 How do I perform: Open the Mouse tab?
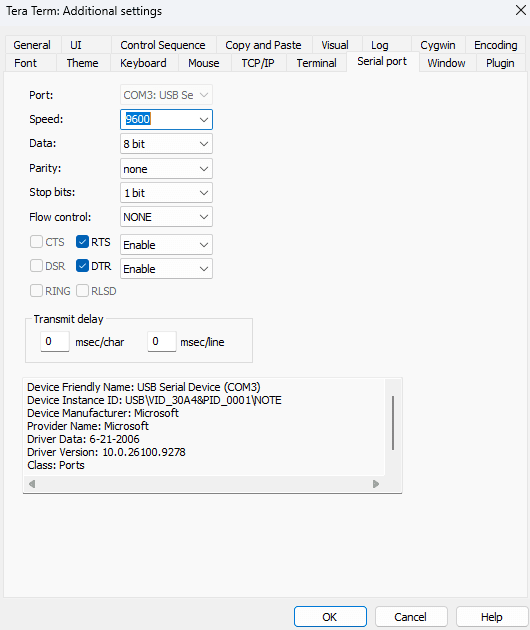[x=204, y=63]
